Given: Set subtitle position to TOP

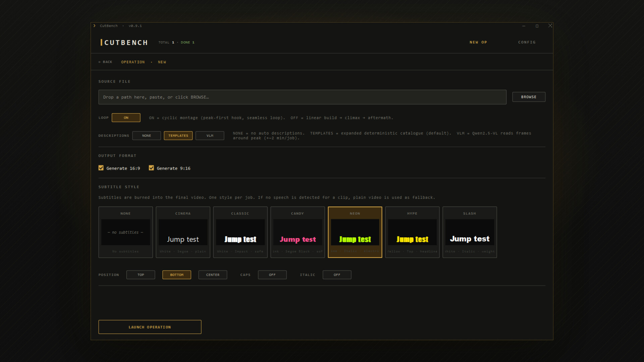Looking at the screenshot, I should 141,275.
